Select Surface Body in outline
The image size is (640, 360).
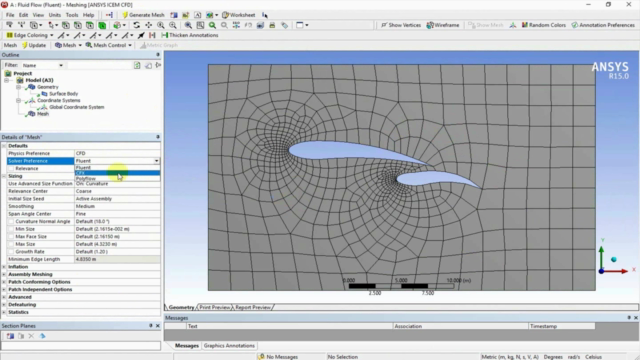[x=63, y=94]
